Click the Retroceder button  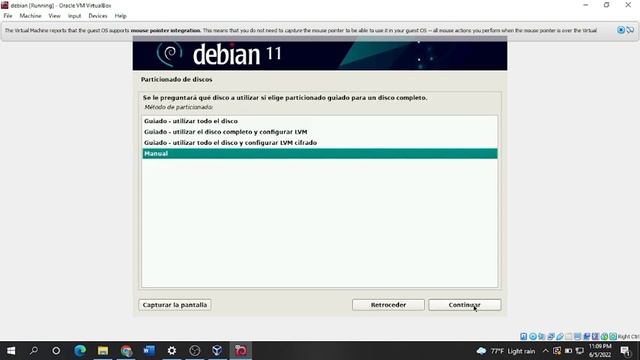coord(388,305)
